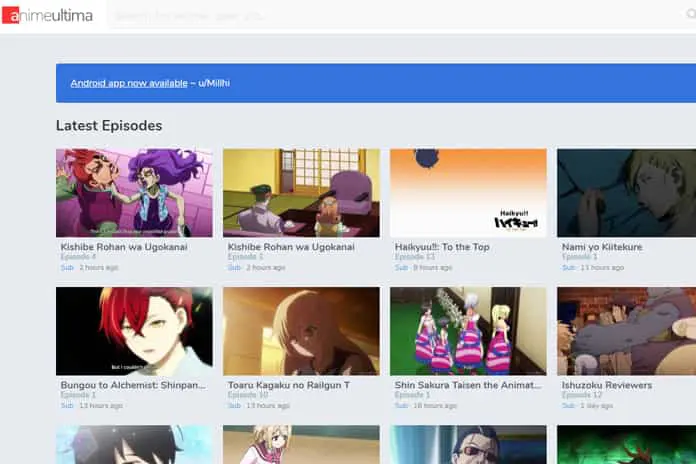The image size is (696, 464).
Task: Click first Kishibe Rohan wa Ugokanai title
Action: [x=124, y=247]
